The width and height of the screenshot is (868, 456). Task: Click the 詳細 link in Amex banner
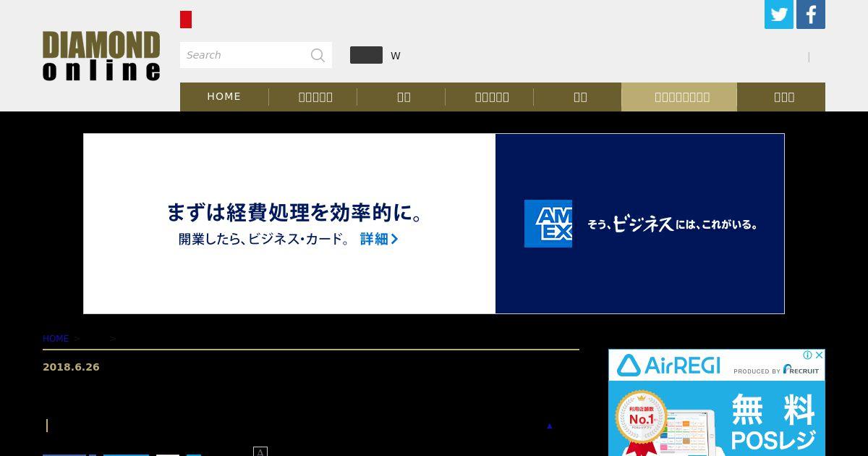click(379, 239)
